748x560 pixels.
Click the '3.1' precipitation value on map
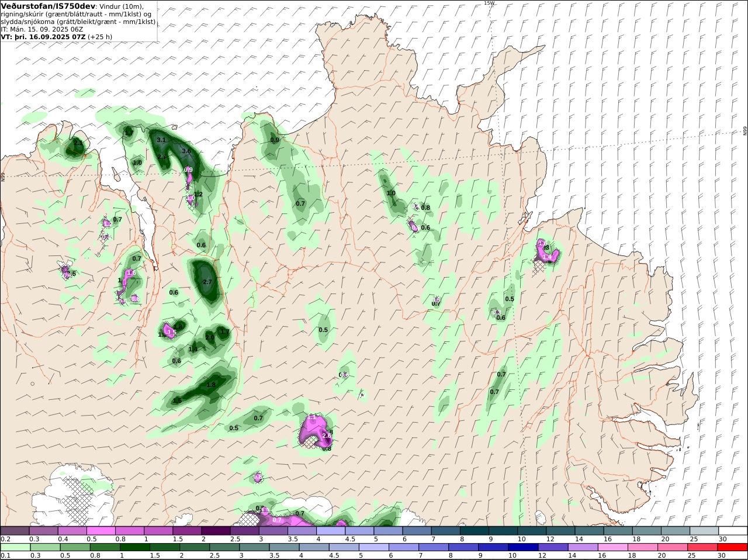[162, 140]
